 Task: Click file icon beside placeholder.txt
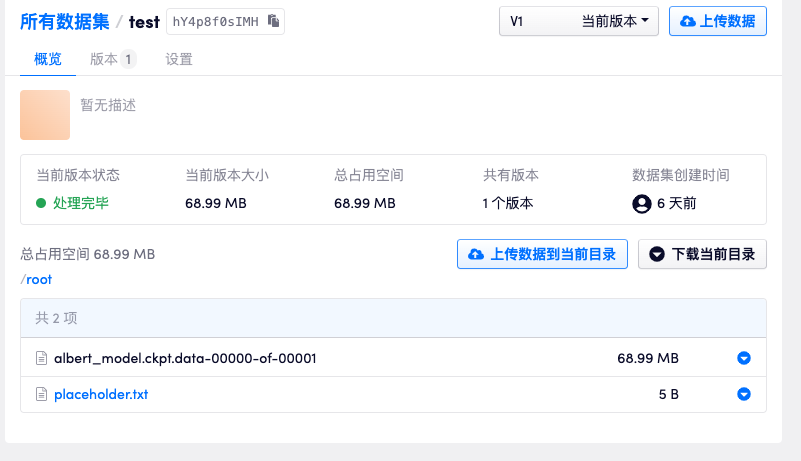tap(42, 394)
